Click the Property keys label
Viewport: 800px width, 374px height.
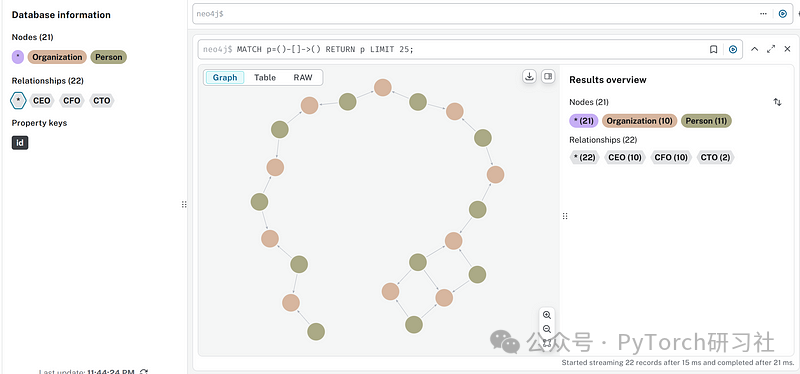[x=39, y=123]
